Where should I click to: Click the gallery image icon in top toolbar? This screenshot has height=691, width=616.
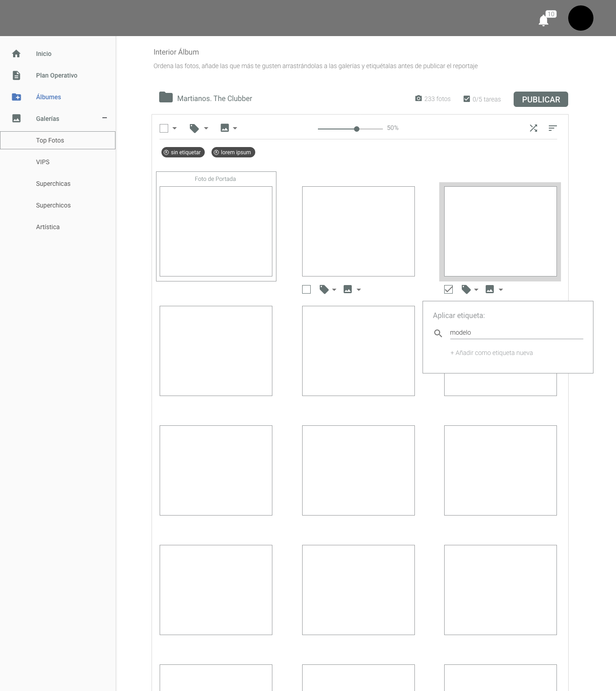(225, 128)
